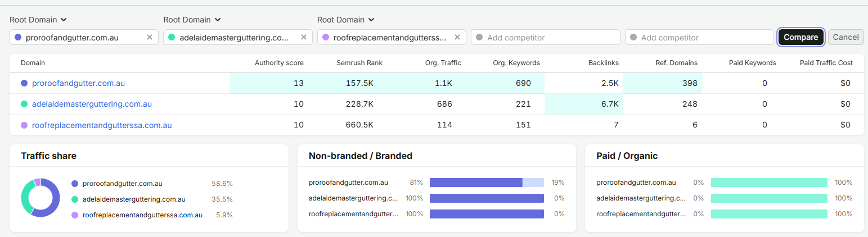
Task: Click the Traffic share donut chart
Action: tap(41, 198)
